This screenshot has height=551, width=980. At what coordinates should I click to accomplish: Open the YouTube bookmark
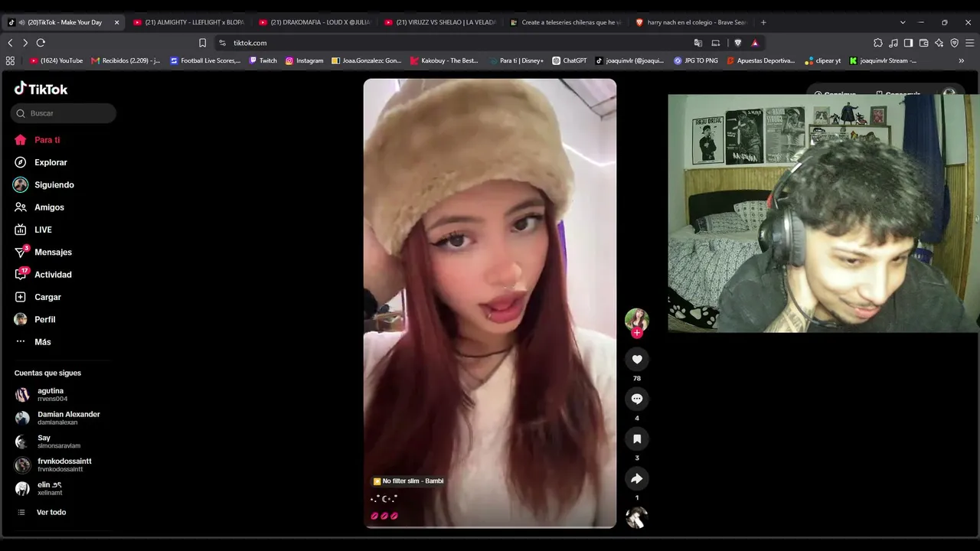(56, 60)
